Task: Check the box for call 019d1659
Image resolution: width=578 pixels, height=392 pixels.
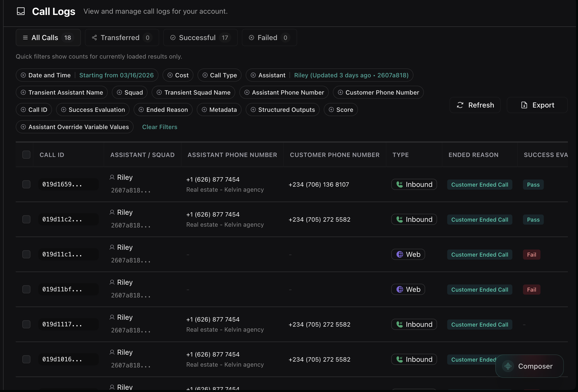Action: (x=26, y=184)
